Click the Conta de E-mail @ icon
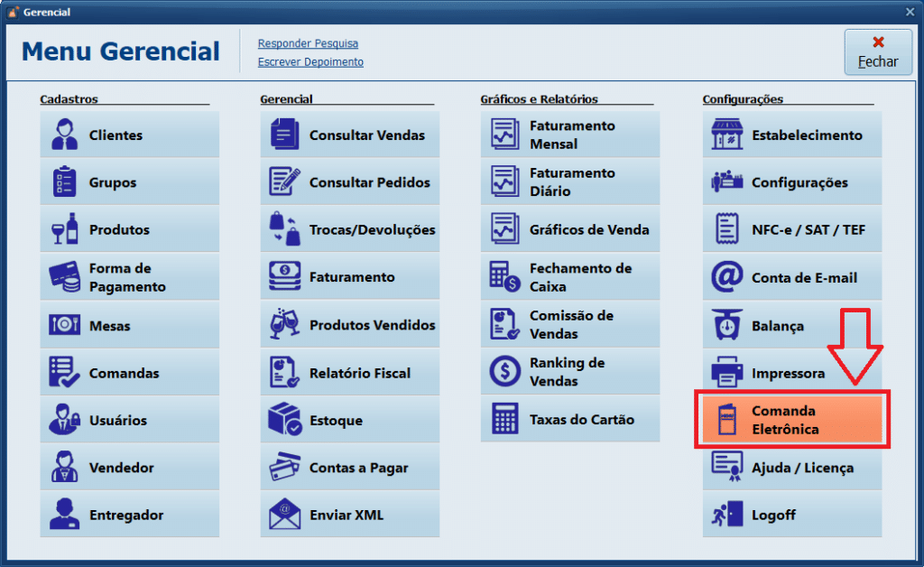 (727, 277)
